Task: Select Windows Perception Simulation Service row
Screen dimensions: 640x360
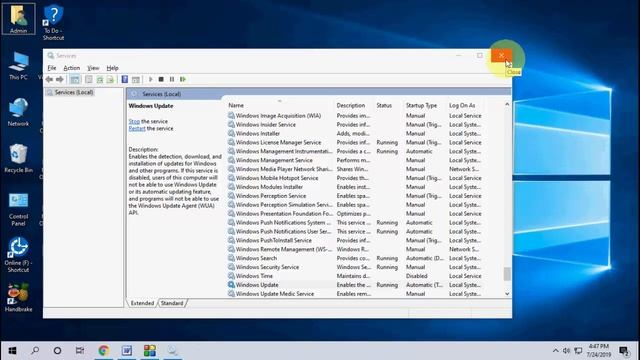Action: [355, 205]
